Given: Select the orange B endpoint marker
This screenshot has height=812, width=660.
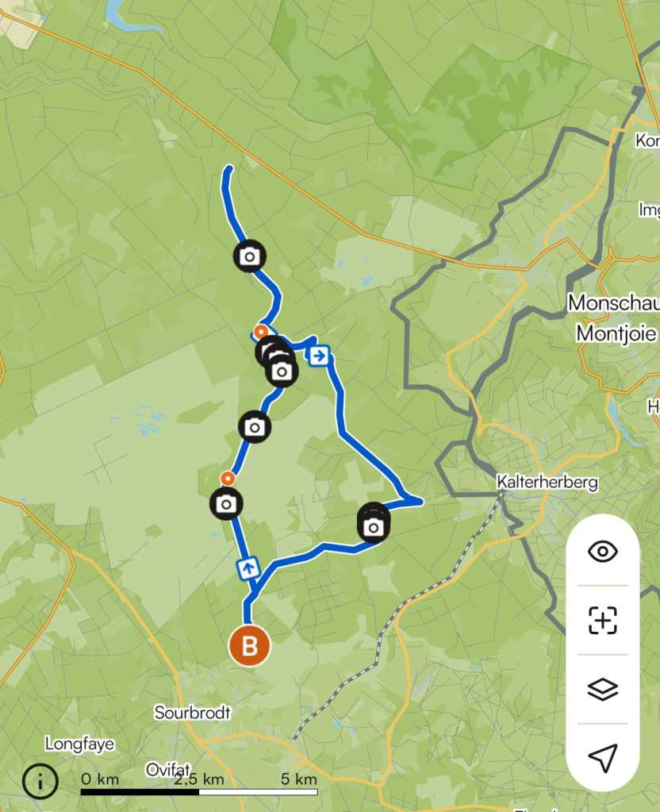Looking at the screenshot, I should [x=250, y=646].
